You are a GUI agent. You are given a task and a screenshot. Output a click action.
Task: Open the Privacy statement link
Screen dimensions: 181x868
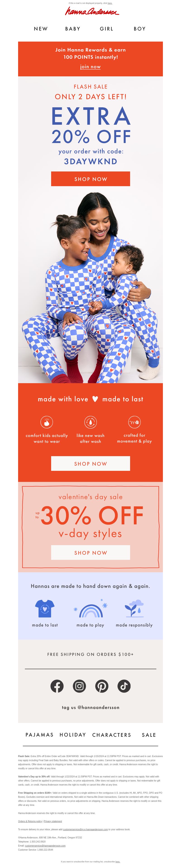tap(53, 821)
